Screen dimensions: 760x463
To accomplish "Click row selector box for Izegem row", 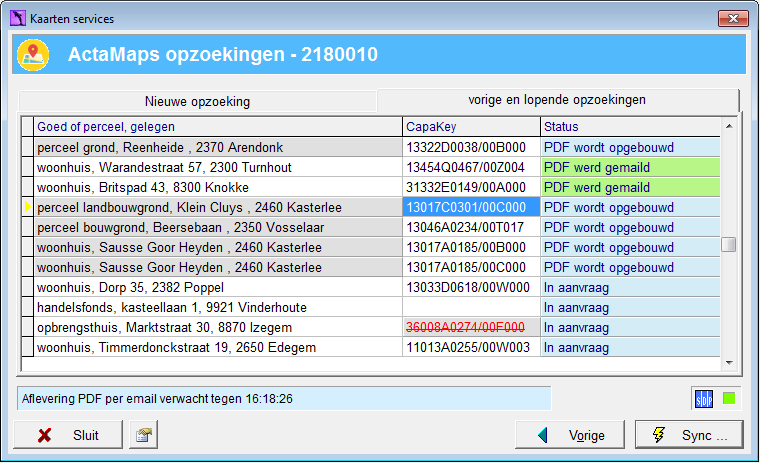I will (x=28, y=327).
